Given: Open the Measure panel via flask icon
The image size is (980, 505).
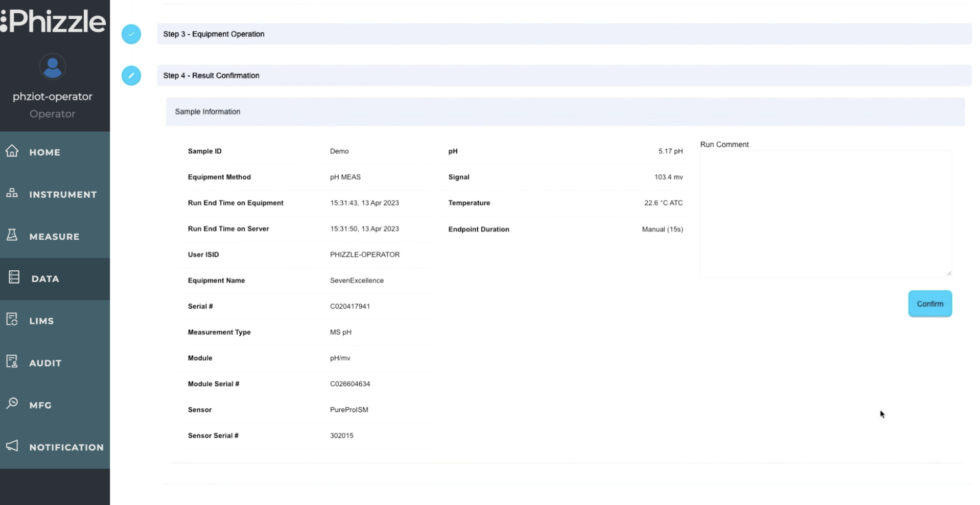Looking at the screenshot, I should tap(12, 236).
